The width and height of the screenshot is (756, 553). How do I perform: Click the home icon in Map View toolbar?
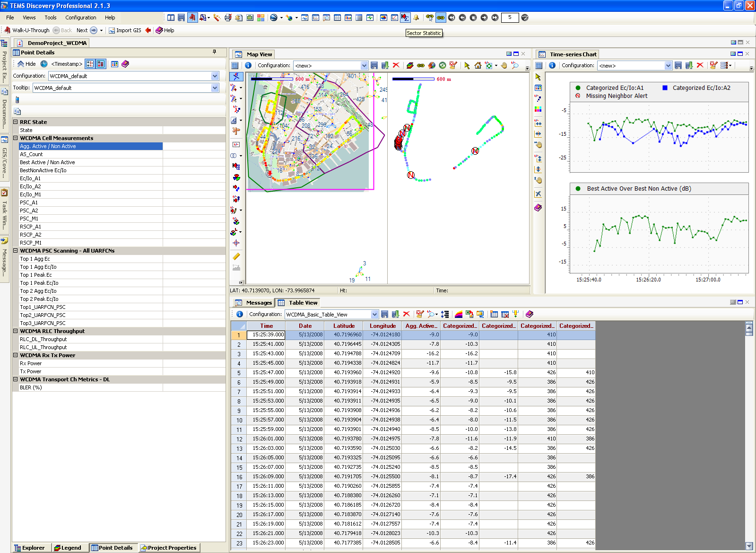click(478, 65)
